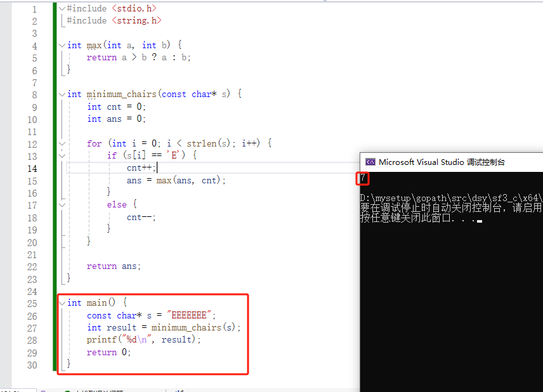Place cursor at cnt++; on line 14
The image size is (543, 392).
[x=141, y=168]
